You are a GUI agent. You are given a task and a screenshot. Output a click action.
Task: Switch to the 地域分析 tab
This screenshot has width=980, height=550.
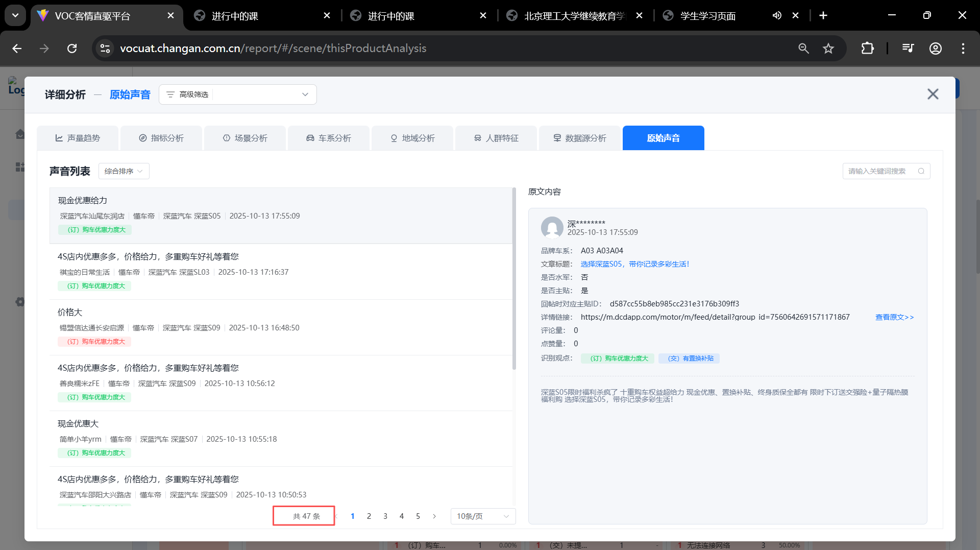coord(412,138)
